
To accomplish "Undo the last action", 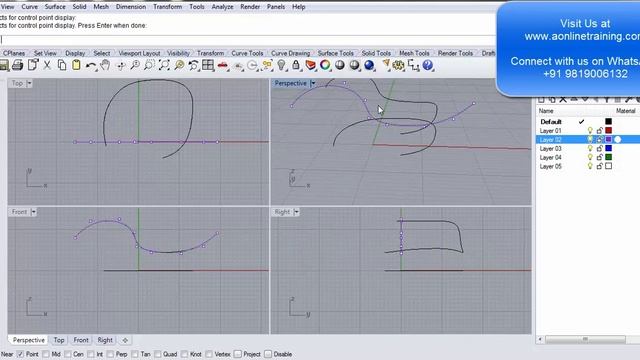I will (91, 65).
